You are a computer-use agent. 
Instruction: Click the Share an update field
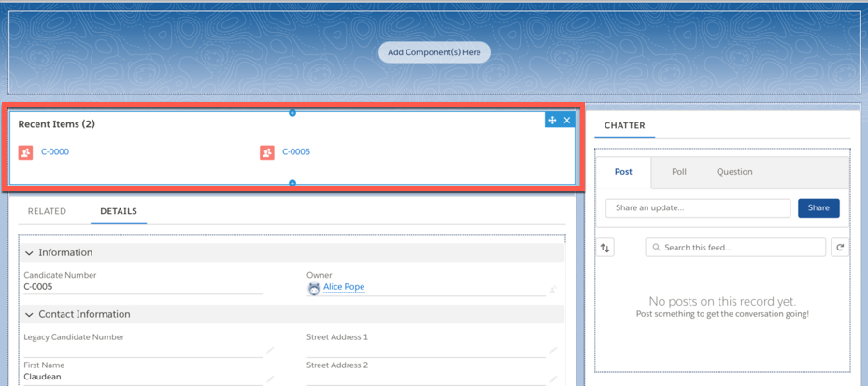point(698,208)
